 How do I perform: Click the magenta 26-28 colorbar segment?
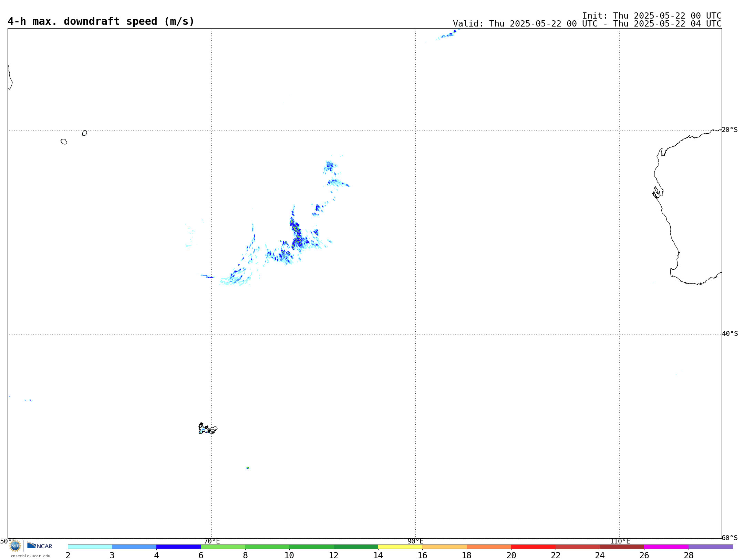click(x=666, y=547)
